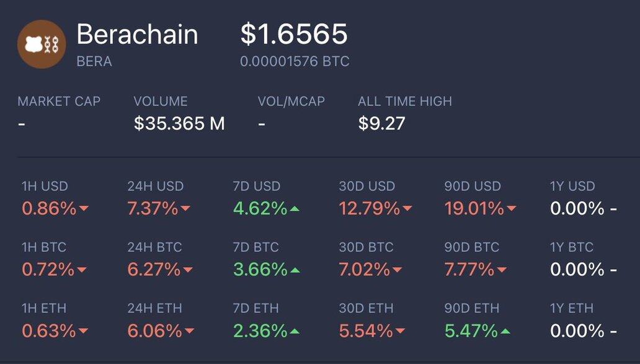
Task: Click the All Time High $9.27 value
Action: [x=381, y=123]
